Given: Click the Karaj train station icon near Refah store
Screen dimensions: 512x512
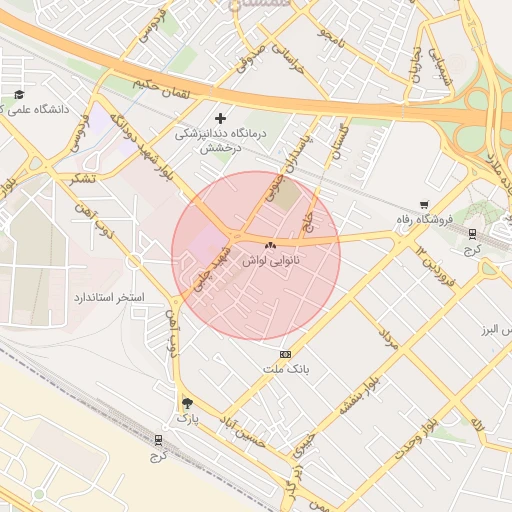Looking at the screenshot, I should (x=472, y=235).
